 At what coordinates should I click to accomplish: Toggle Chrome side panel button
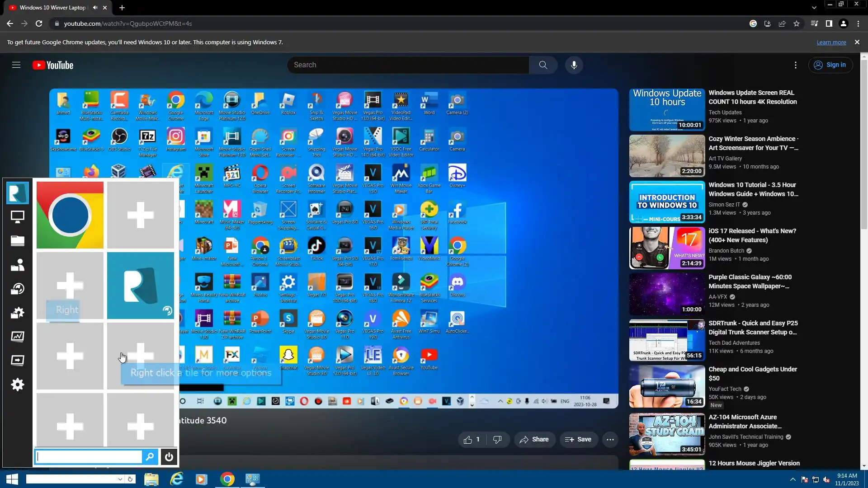[x=829, y=23]
